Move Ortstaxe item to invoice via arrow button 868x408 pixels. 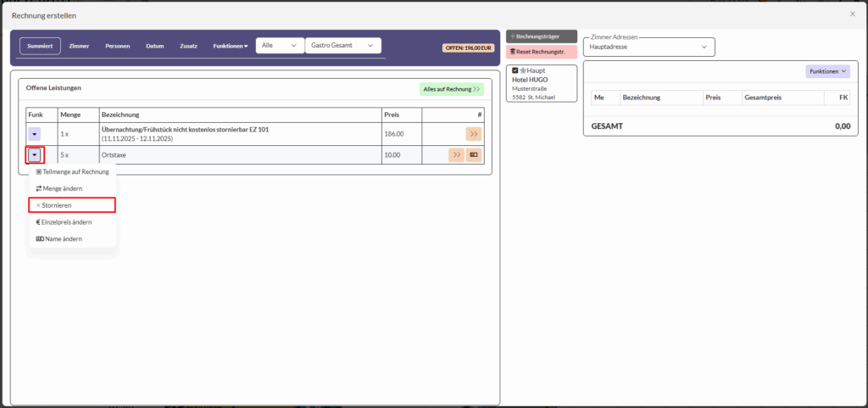(x=456, y=155)
